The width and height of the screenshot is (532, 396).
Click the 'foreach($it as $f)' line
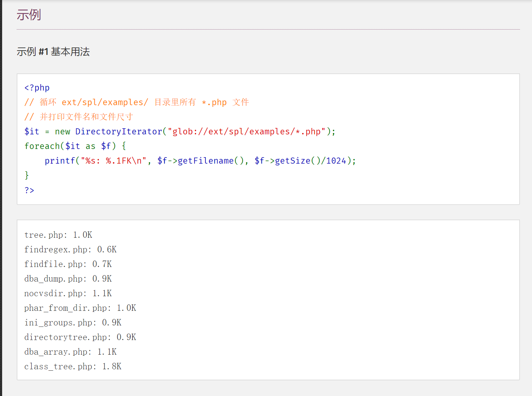coord(75,146)
